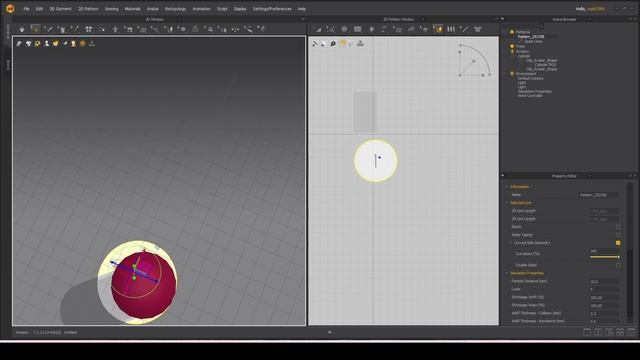Click the ellipse tool in 2D toolbar

coord(344,29)
